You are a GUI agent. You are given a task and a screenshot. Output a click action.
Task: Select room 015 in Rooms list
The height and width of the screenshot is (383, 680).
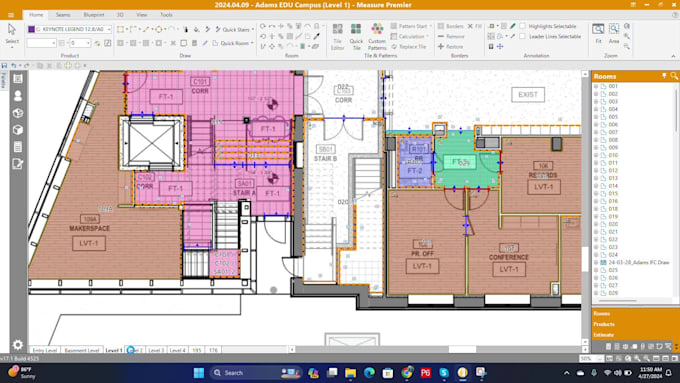pos(613,193)
